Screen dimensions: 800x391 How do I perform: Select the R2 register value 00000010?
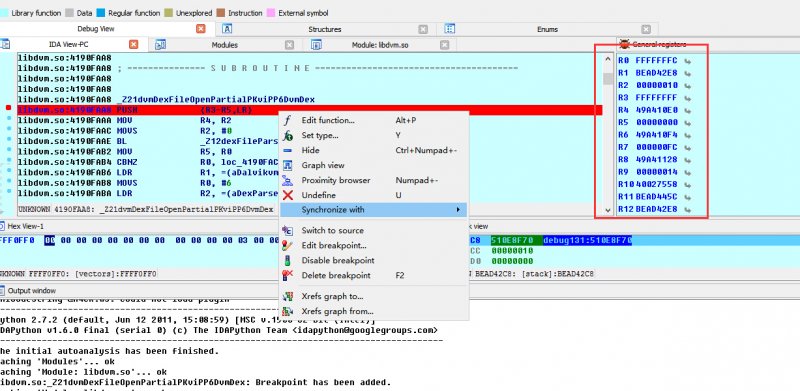656,85
